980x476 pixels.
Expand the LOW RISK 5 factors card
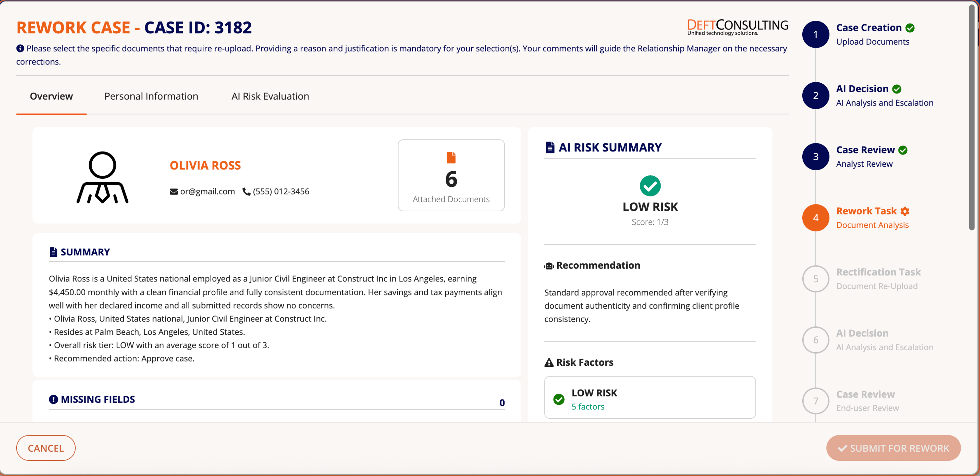click(650, 398)
